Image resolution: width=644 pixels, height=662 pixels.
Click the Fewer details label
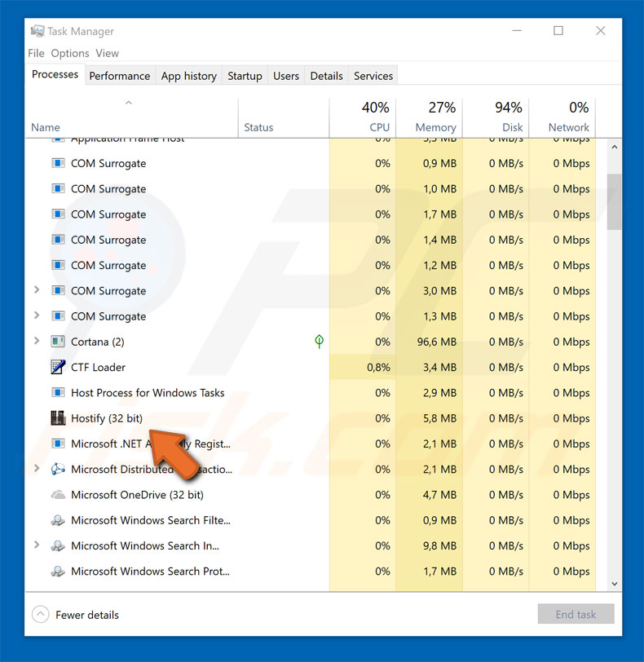[87, 615]
